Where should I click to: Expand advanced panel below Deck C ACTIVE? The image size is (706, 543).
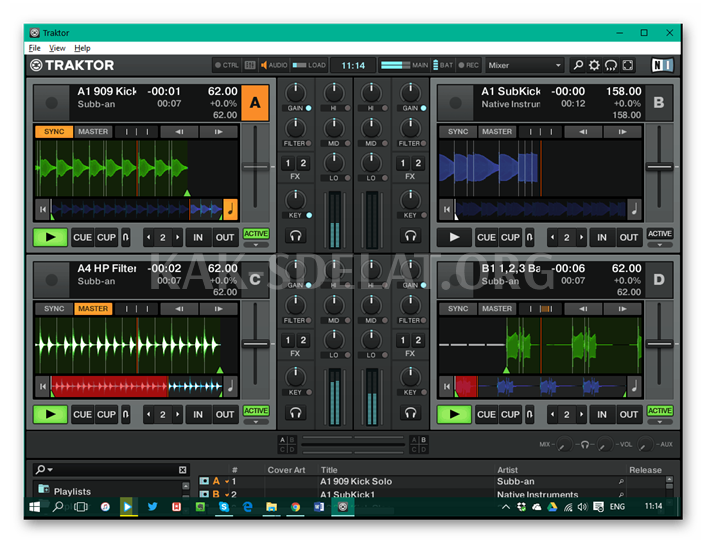[x=256, y=422]
